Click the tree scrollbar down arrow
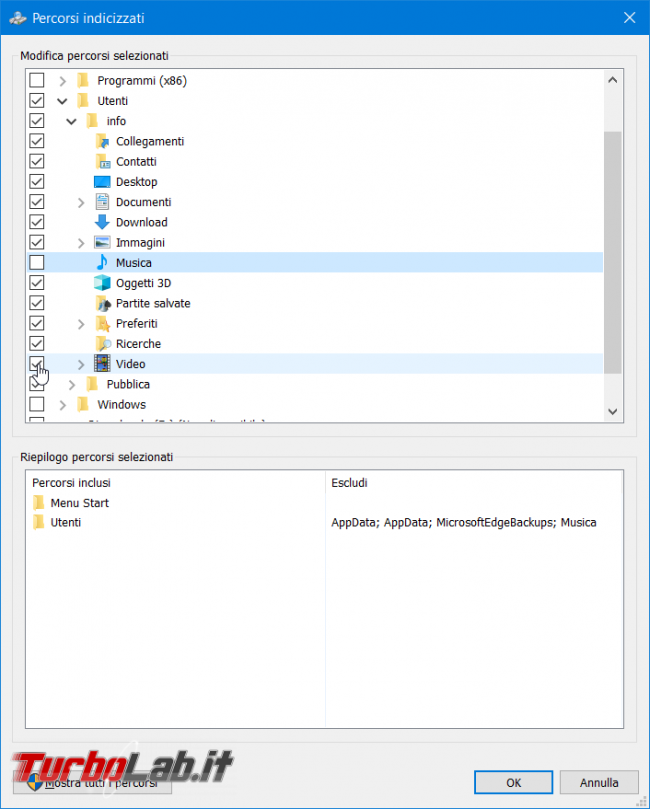Screen dimensions: 650x809 tap(612, 411)
